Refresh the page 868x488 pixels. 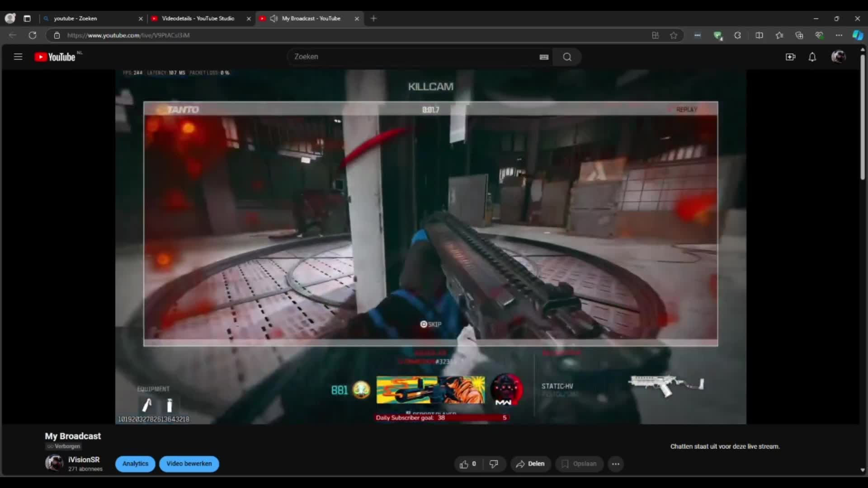pyautogui.click(x=33, y=35)
